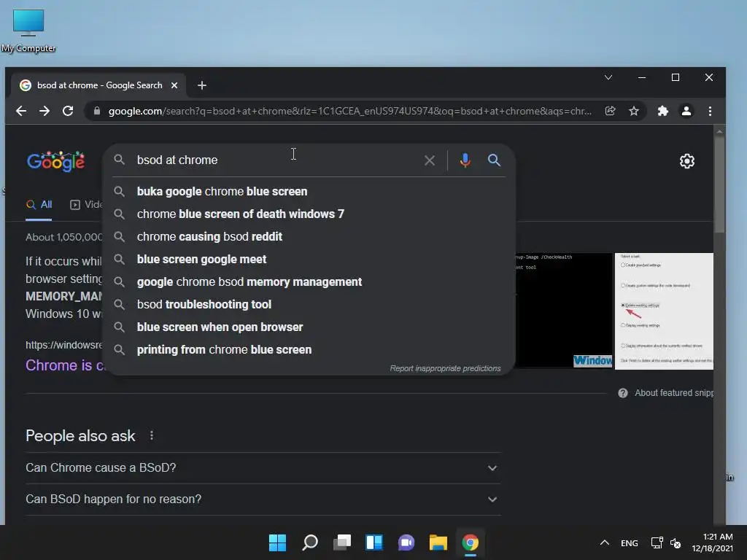Go to Google homepage via logo
Viewport: 747px width, 560px height.
coord(55,161)
